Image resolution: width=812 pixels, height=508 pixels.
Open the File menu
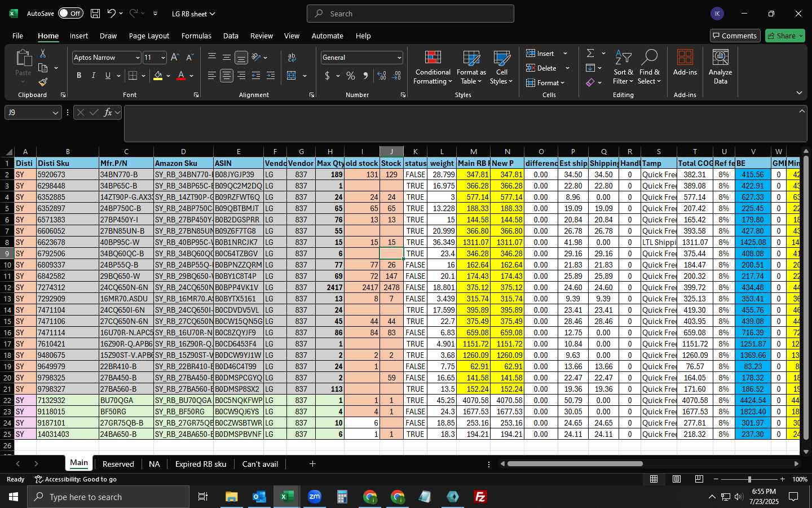coord(17,36)
